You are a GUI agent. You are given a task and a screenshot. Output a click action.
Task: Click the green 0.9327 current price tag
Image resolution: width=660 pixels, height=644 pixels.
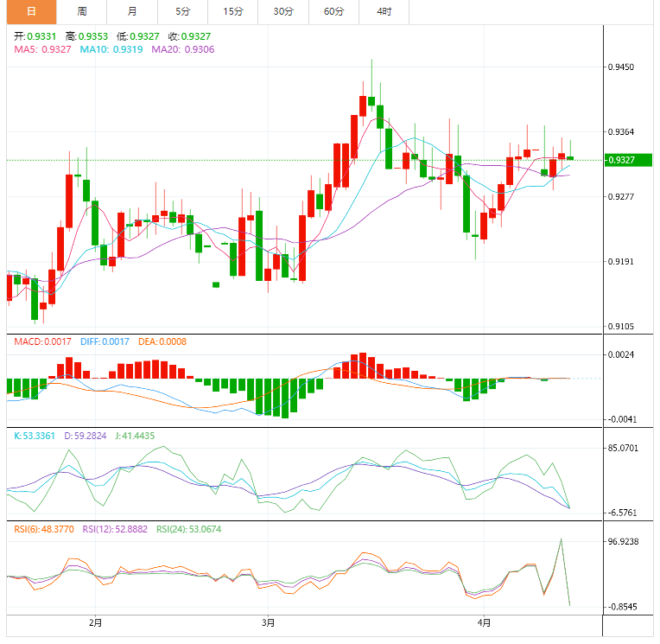[628, 160]
